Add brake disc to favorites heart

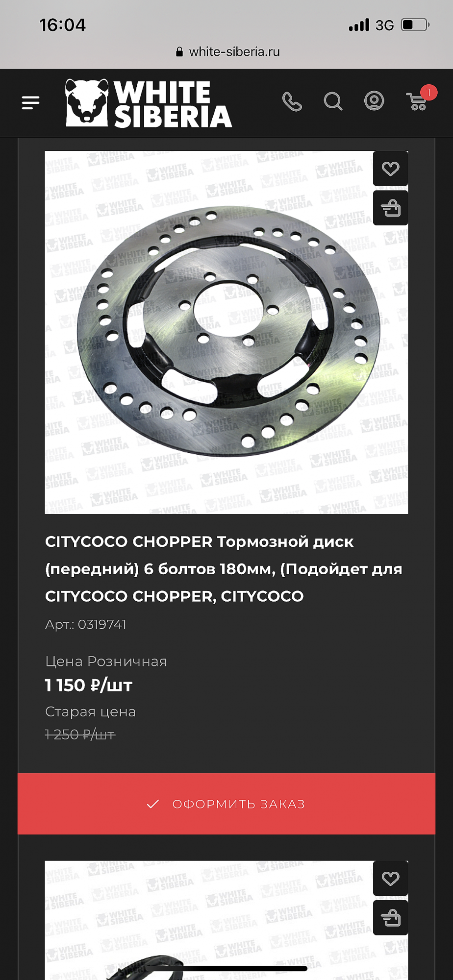tap(390, 169)
